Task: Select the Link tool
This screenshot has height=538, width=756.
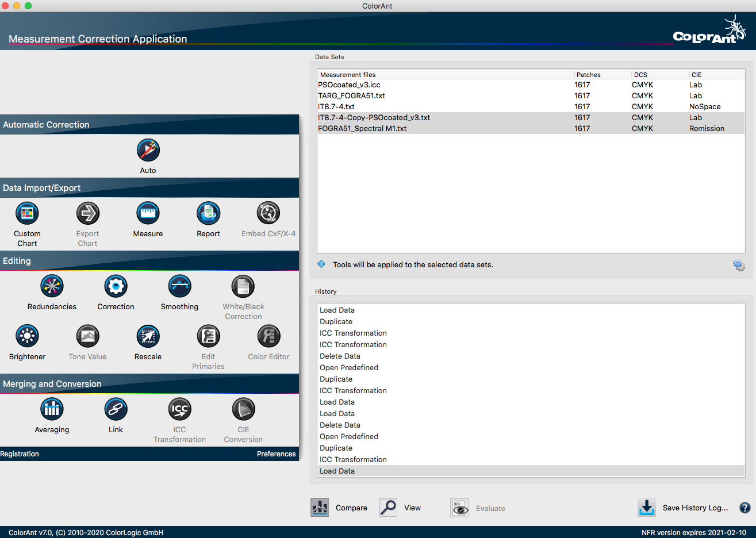Action: click(116, 409)
